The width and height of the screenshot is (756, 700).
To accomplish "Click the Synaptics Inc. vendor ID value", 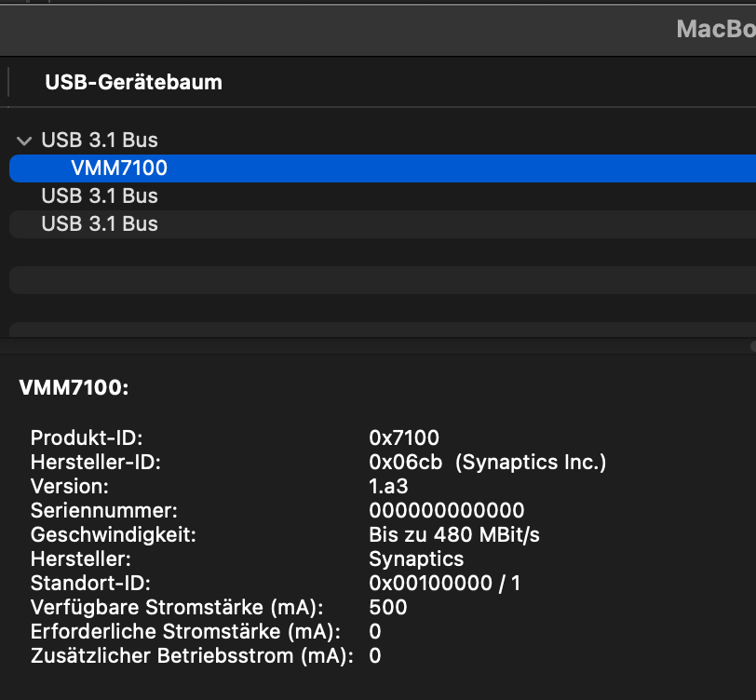I will [x=487, y=462].
